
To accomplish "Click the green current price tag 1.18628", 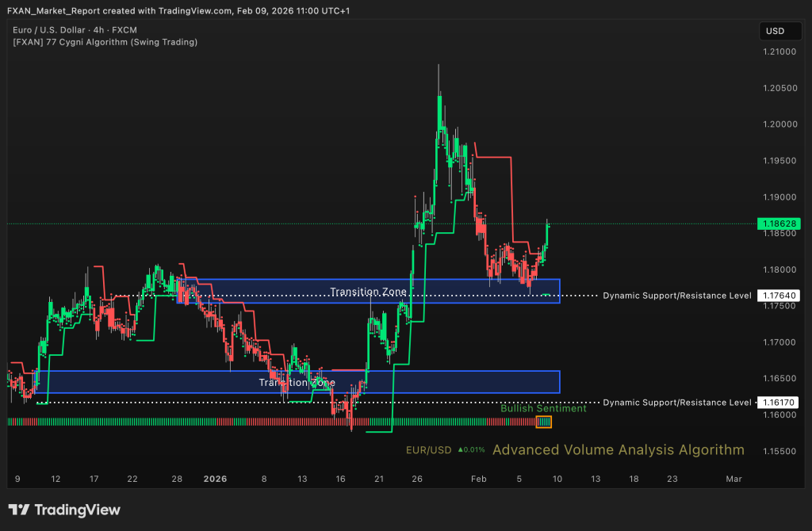I will [x=777, y=224].
